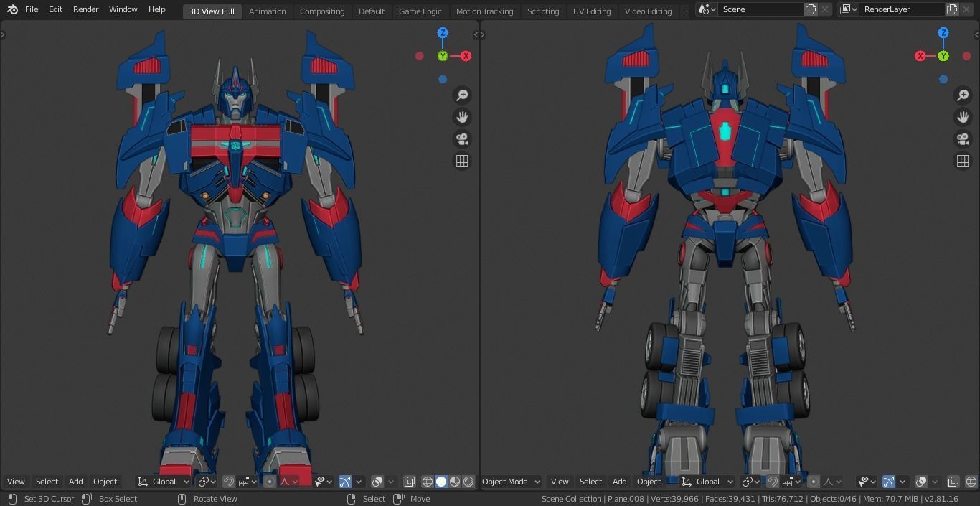Image resolution: width=980 pixels, height=506 pixels.
Task: Create new scene with the copy icon
Action: click(x=811, y=9)
